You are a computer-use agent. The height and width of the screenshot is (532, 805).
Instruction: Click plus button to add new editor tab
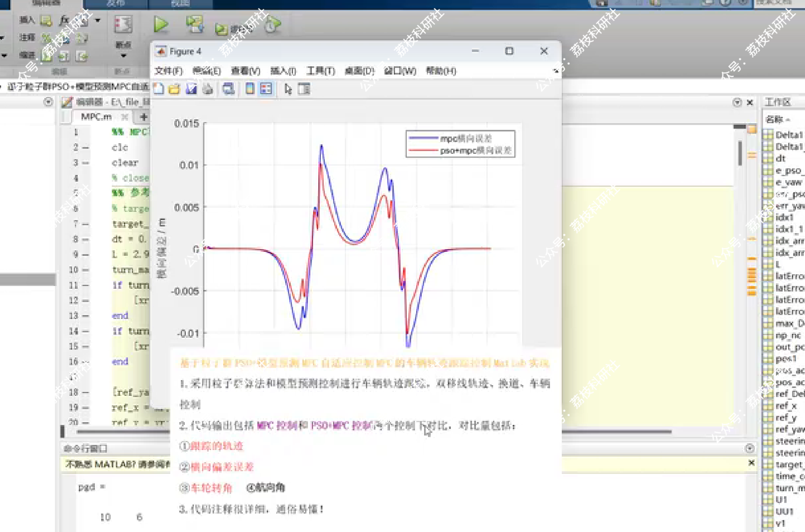(x=144, y=117)
